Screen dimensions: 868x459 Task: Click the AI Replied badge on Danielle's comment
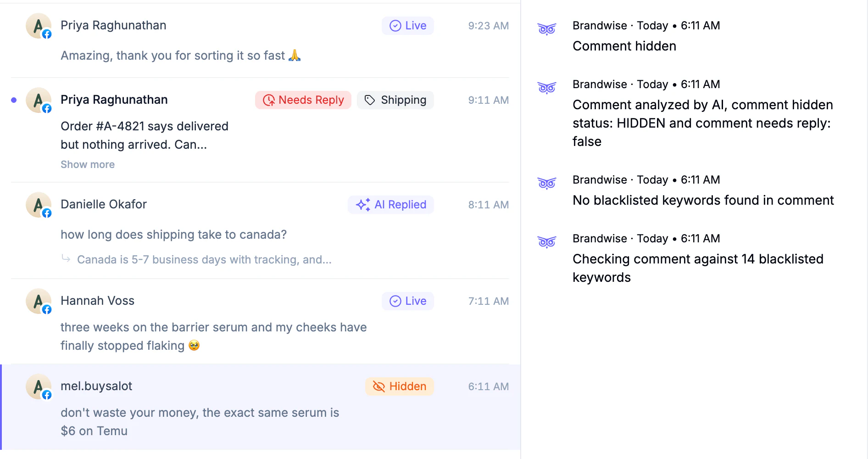(391, 205)
